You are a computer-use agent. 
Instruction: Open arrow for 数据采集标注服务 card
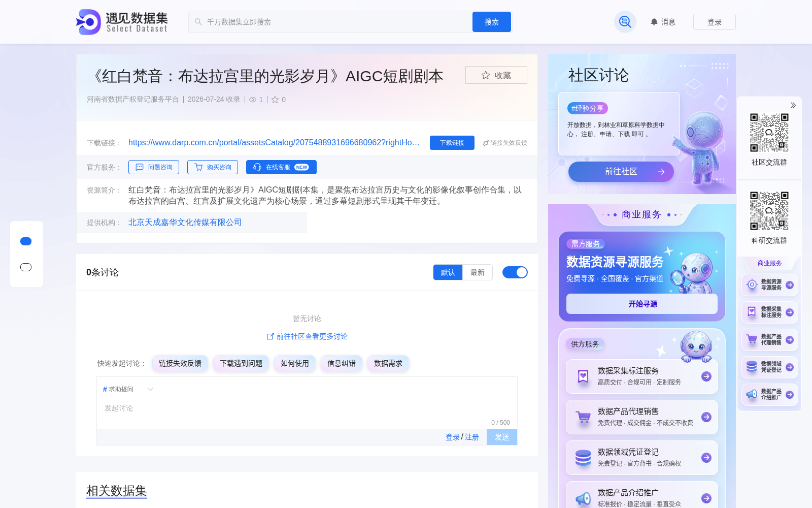[706, 376]
